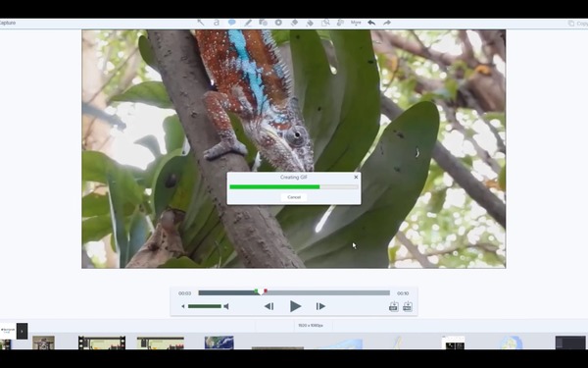Screen dimensions: 588x368
Task: Pick the Shape tool
Action: pos(263,23)
